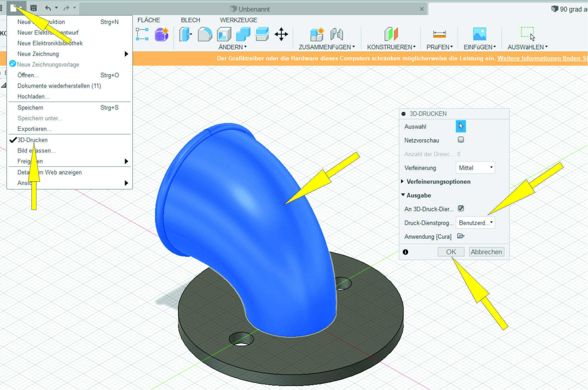The image size is (588, 390).
Task: Click the folder icon next to Anwendung [Cura]
Action: point(461,236)
